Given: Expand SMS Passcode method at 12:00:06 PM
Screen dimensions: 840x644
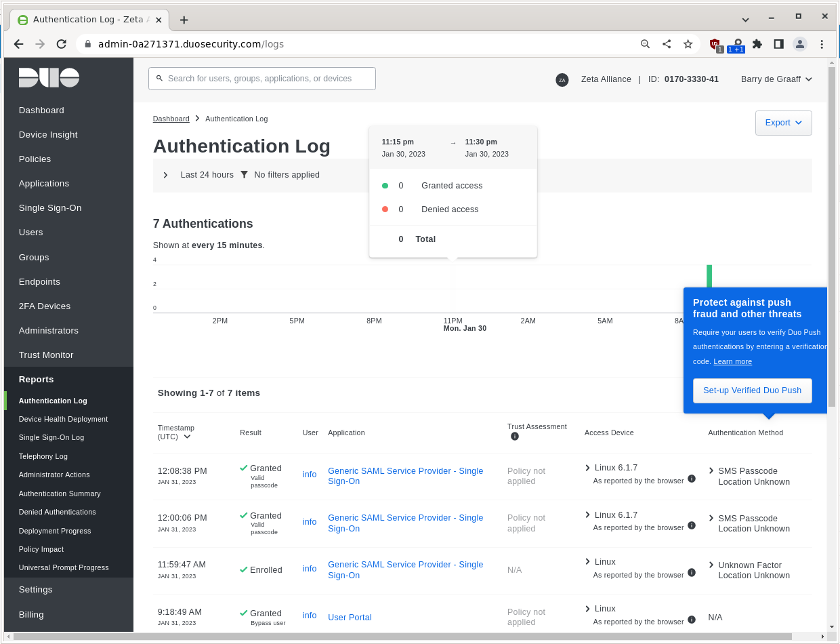Looking at the screenshot, I should [x=711, y=518].
